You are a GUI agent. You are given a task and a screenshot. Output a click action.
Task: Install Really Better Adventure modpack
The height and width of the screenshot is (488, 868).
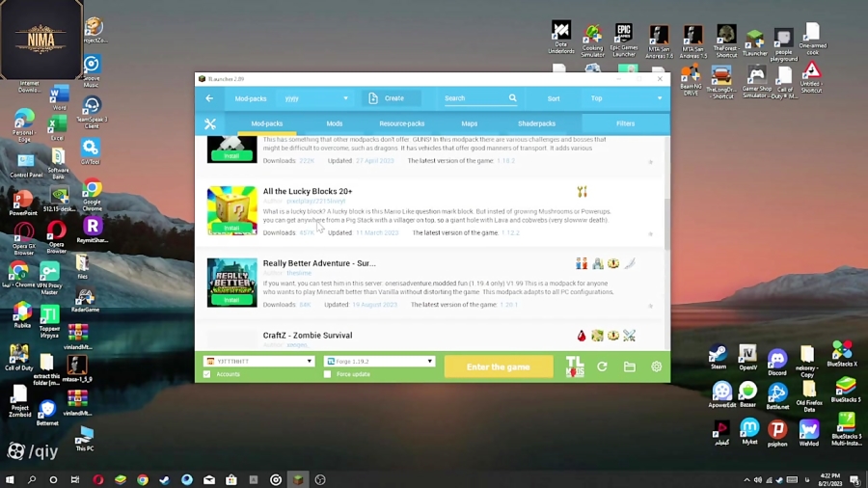[231, 300]
